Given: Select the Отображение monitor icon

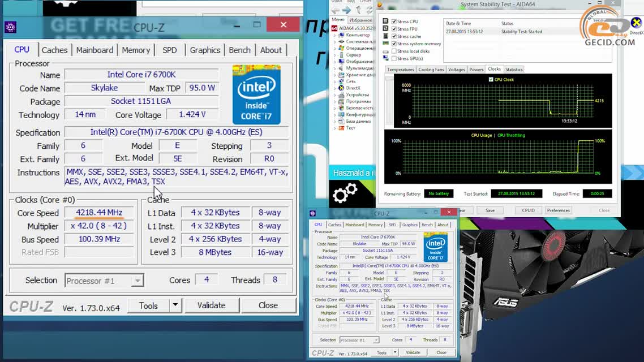Looking at the screenshot, I should (341, 61).
